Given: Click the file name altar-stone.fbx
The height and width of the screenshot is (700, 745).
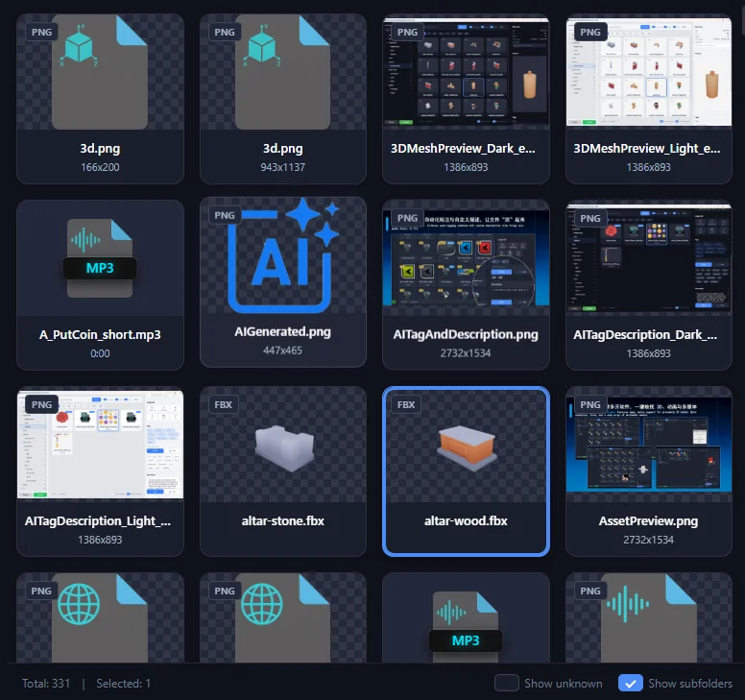Looking at the screenshot, I should pos(282,520).
